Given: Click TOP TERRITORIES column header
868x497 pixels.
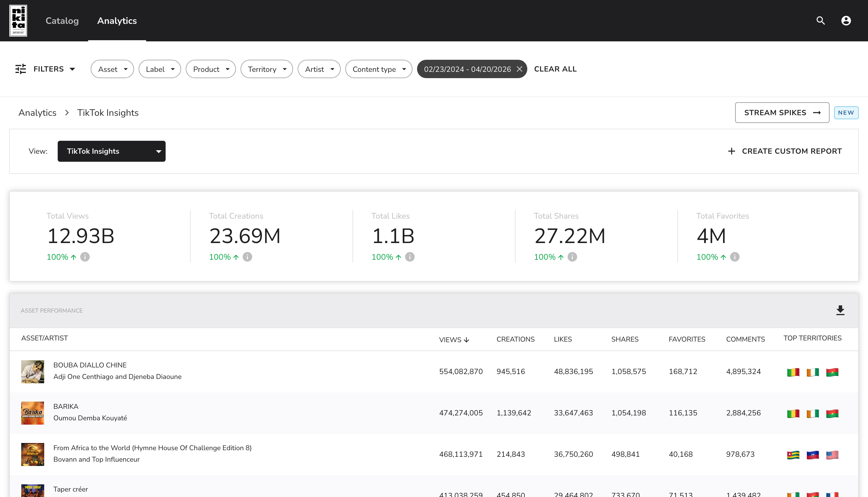Looking at the screenshot, I should coord(812,338).
